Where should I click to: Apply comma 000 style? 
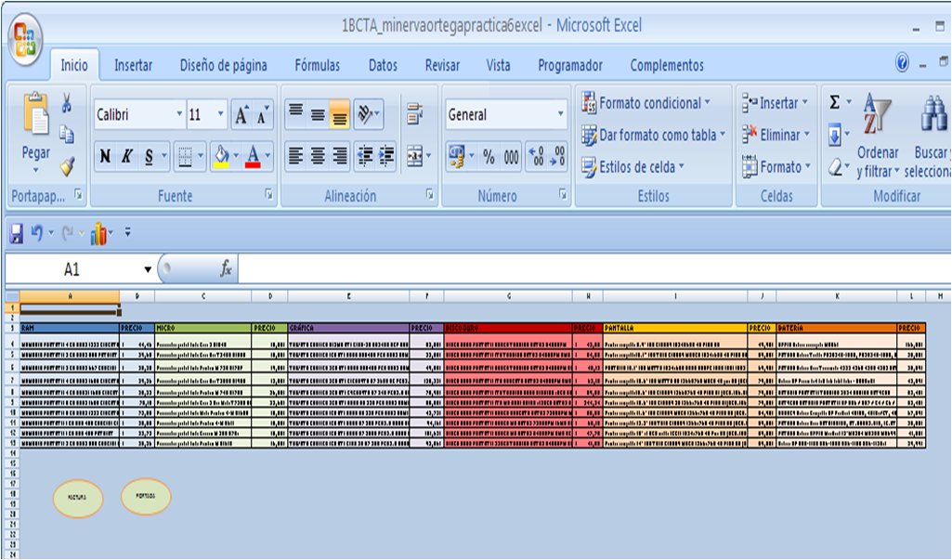click(x=511, y=157)
